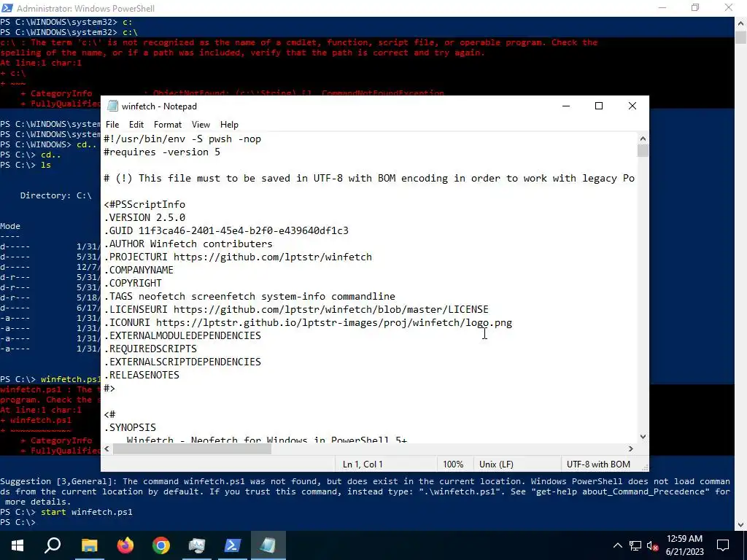Open File Explorer from the taskbar
Image resolution: width=747 pixels, height=560 pixels.
point(89,545)
